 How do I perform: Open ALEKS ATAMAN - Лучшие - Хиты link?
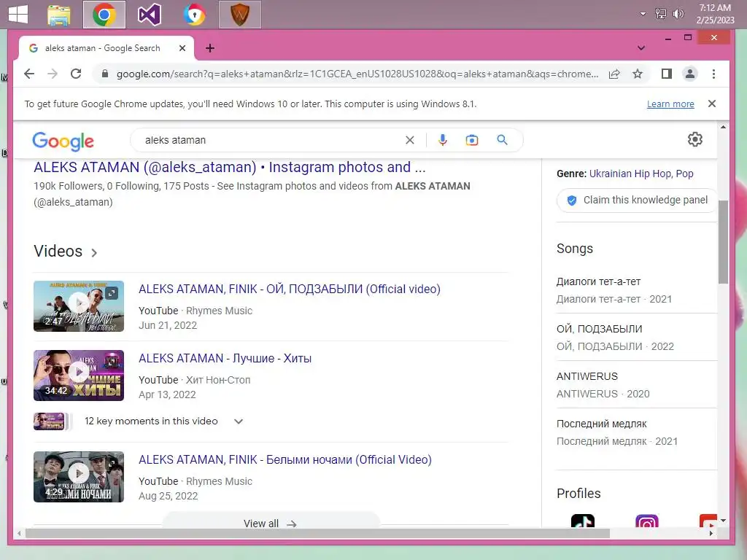225,358
